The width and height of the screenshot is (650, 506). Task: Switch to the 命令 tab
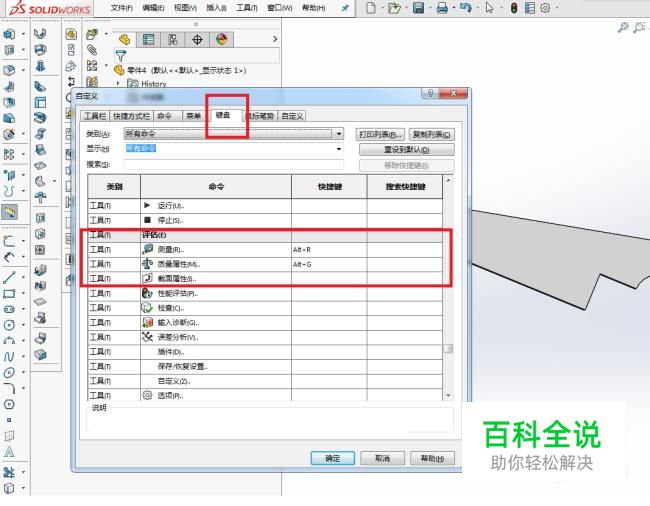click(x=165, y=116)
